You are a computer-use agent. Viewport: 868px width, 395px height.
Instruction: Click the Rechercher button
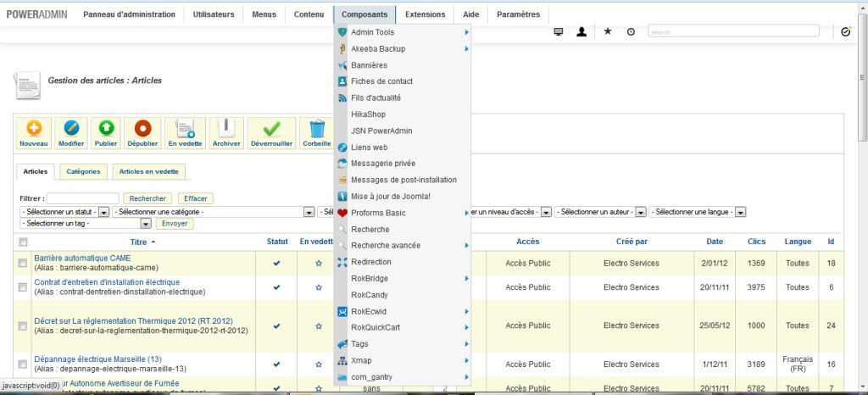coord(147,198)
